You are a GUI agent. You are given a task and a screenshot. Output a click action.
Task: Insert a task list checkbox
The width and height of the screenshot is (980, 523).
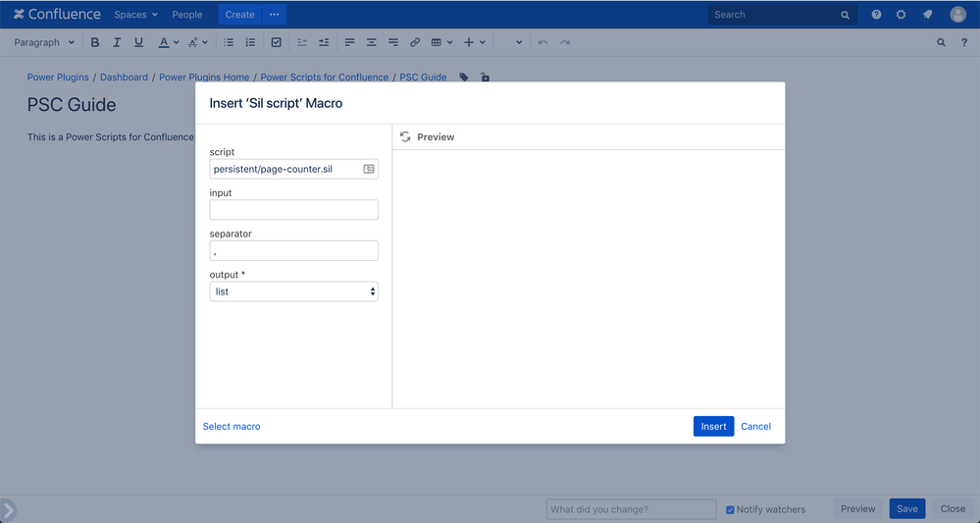277,42
